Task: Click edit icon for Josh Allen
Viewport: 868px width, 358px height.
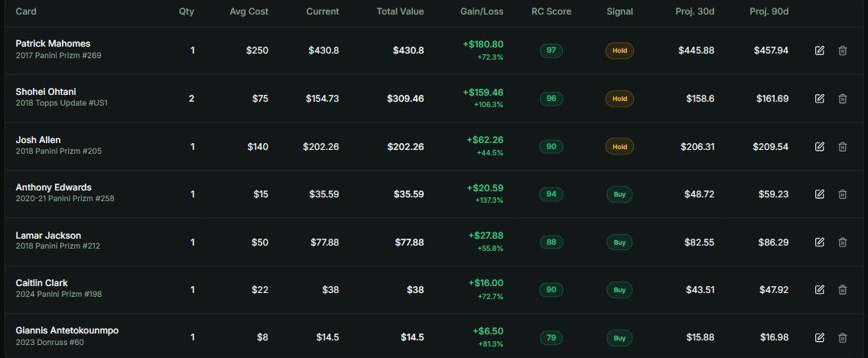Action: 820,147
